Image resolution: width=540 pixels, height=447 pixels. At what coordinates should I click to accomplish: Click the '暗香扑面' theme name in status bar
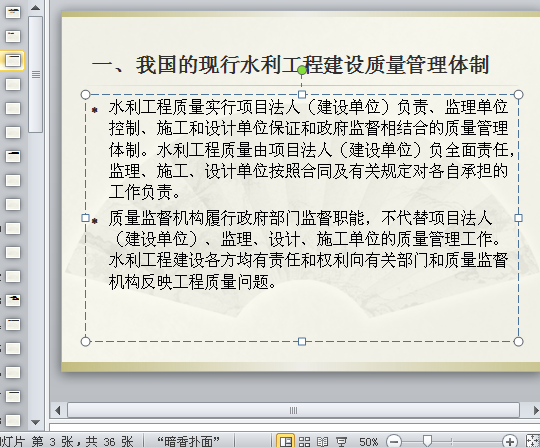[x=188, y=441]
